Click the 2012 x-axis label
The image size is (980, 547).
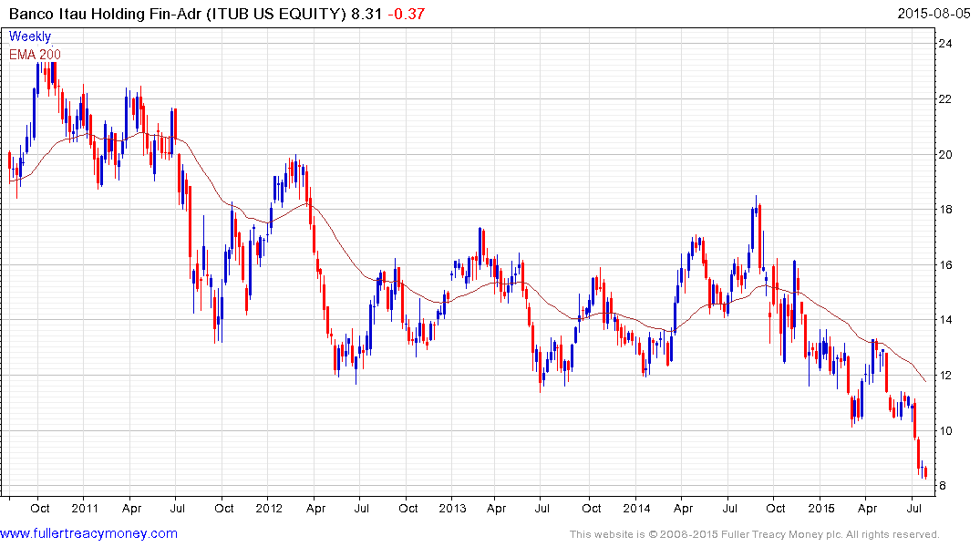coord(269,508)
